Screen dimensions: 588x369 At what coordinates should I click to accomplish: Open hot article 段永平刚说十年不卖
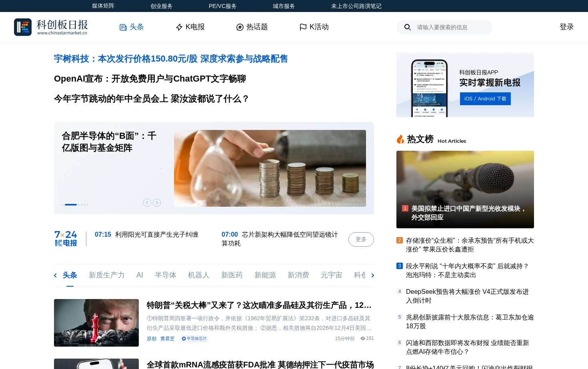[x=467, y=271]
